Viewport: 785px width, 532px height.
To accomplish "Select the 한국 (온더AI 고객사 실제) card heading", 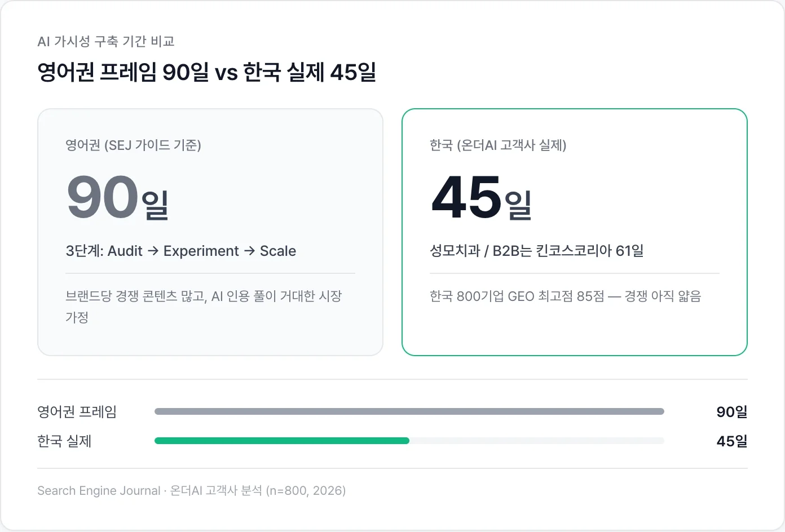I will pyautogui.click(x=497, y=145).
